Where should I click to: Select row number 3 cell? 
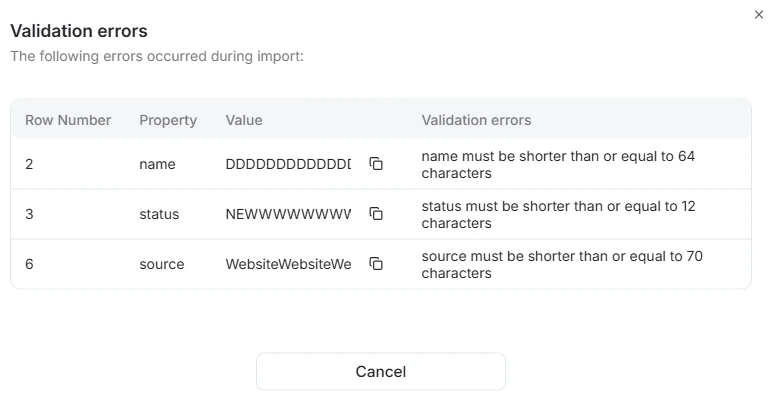pyautogui.click(x=29, y=214)
